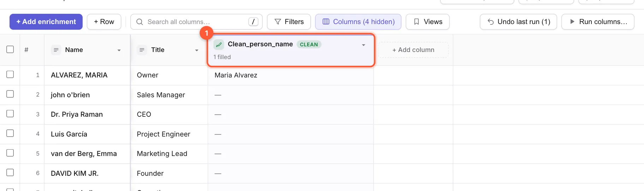Open Run columns… menu
Screen dimensions: 644x191
point(598,22)
